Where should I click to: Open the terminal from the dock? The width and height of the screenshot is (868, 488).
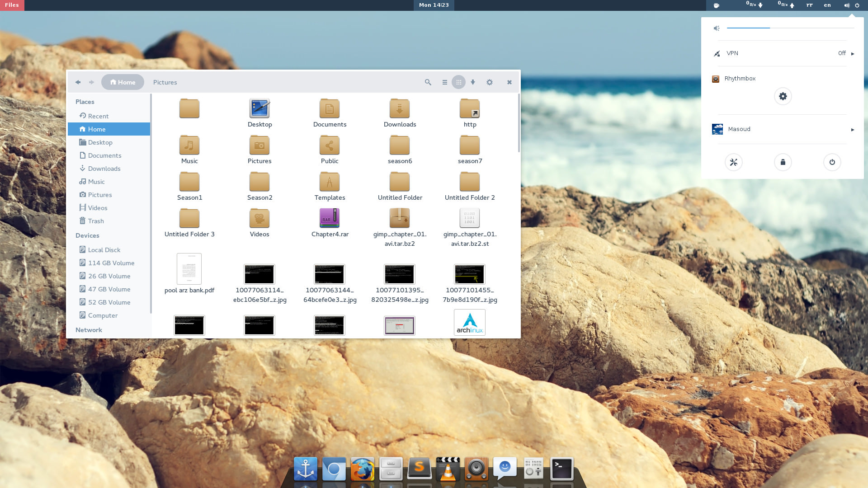click(561, 469)
